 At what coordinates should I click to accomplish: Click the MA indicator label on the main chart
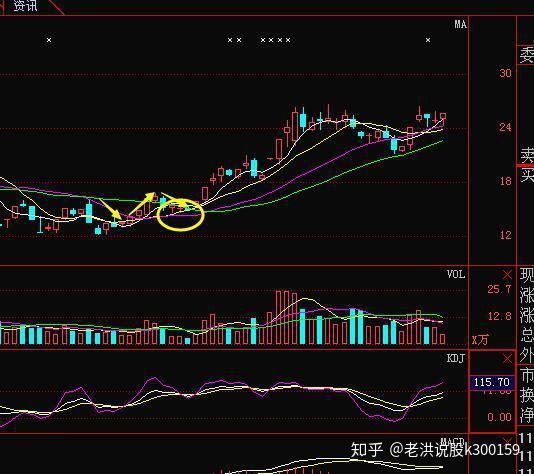[460, 24]
